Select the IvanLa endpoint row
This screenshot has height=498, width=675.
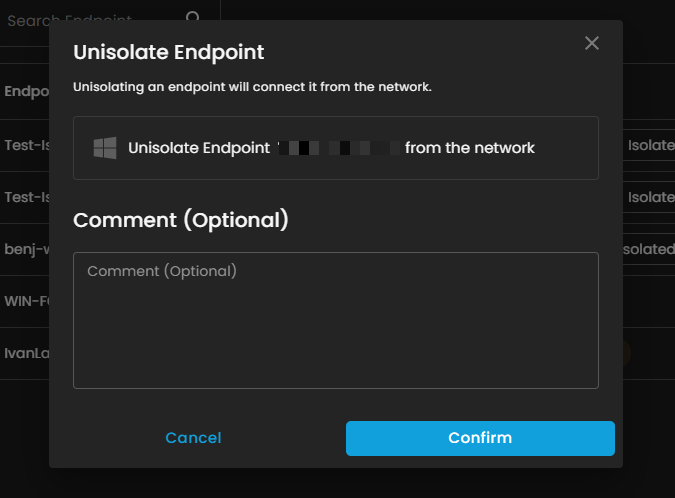[26, 353]
